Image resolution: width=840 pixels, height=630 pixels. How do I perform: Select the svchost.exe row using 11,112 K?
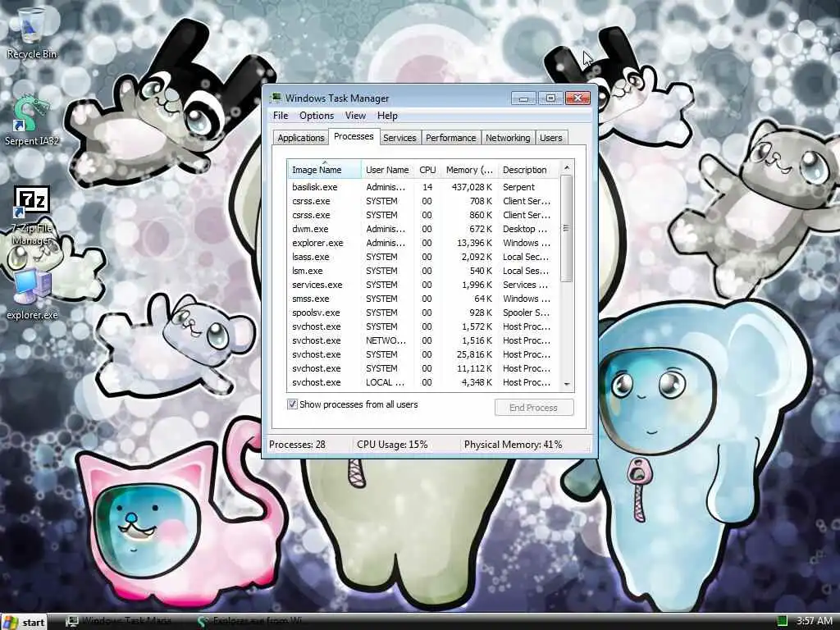(423, 368)
